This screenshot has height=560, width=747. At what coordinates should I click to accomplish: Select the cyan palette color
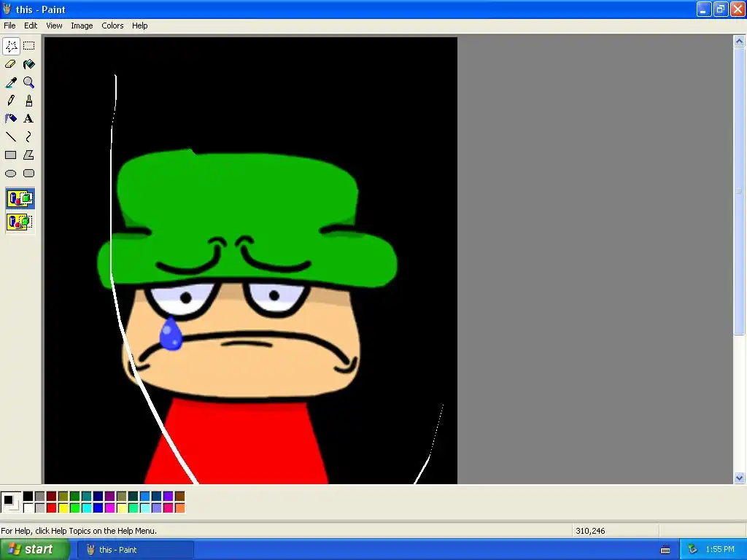click(x=87, y=508)
